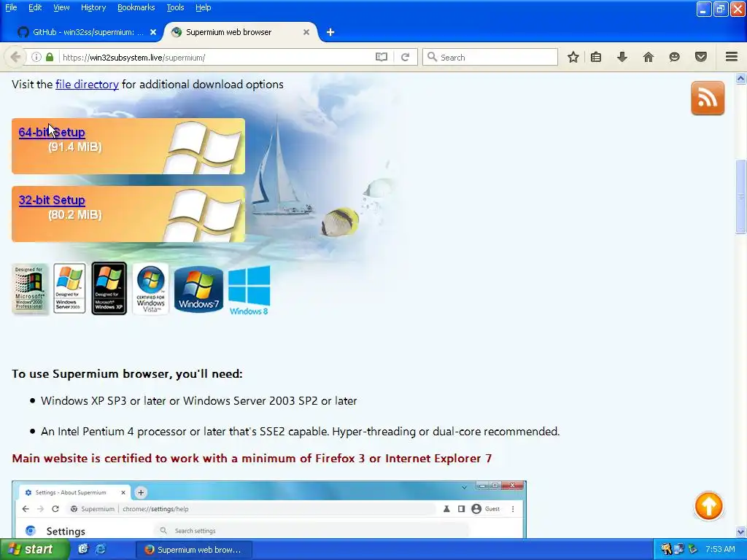Toggle Reader View icon in address bar
747x560 pixels.
(381, 57)
